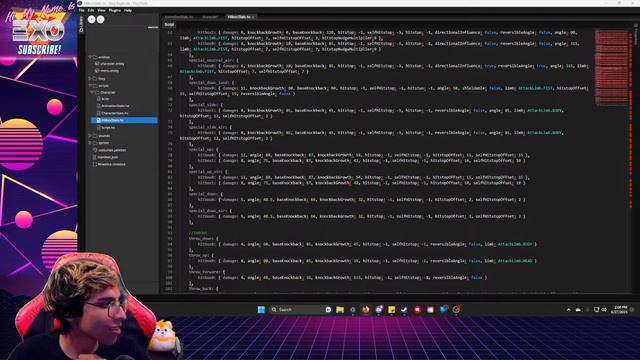Open the settings gear taskbar icon

pyautogui.click(x=353, y=310)
